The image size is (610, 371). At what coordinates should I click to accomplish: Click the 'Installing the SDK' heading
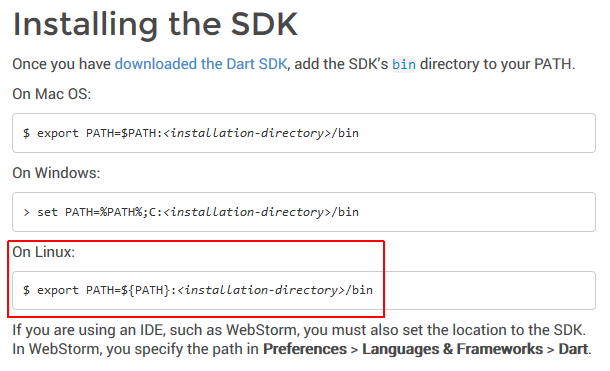click(x=155, y=24)
